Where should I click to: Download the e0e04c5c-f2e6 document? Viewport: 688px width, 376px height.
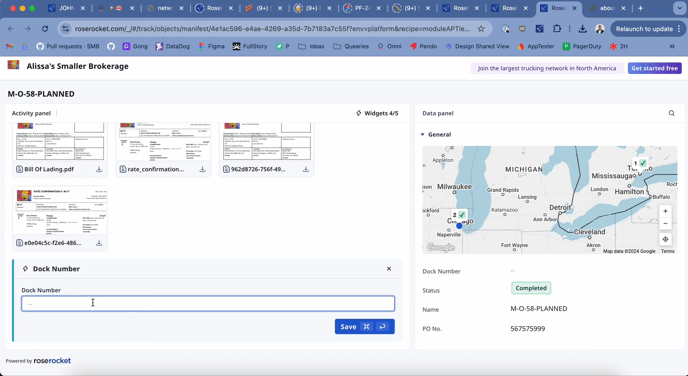click(x=99, y=243)
